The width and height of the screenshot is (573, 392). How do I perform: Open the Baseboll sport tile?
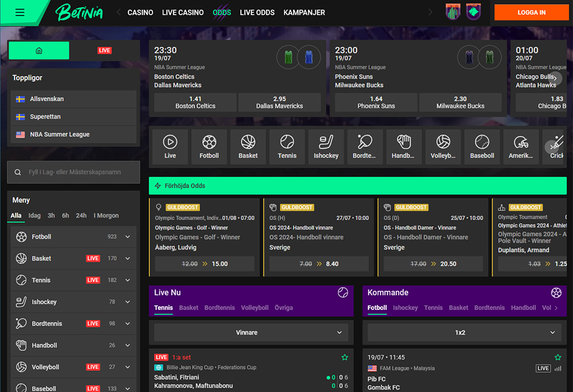pos(482,147)
